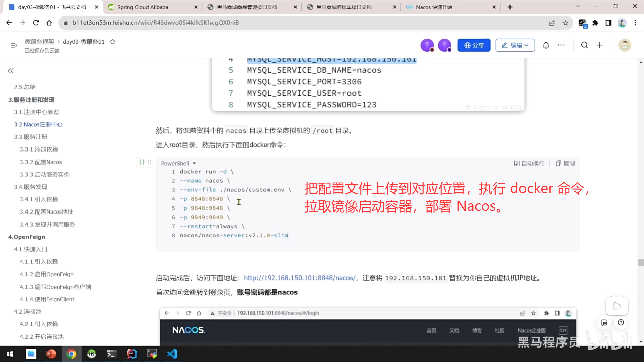Bookmark this page via the browser star

[566, 23]
